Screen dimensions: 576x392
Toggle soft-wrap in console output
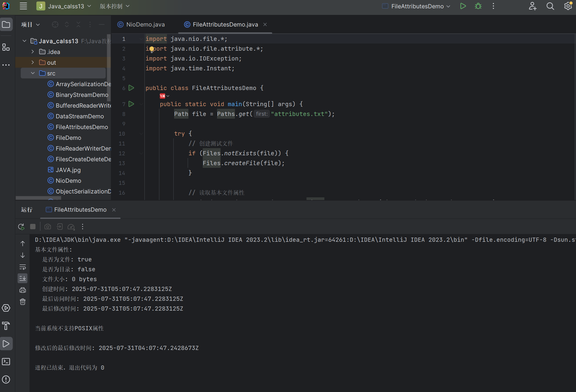pyautogui.click(x=23, y=267)
